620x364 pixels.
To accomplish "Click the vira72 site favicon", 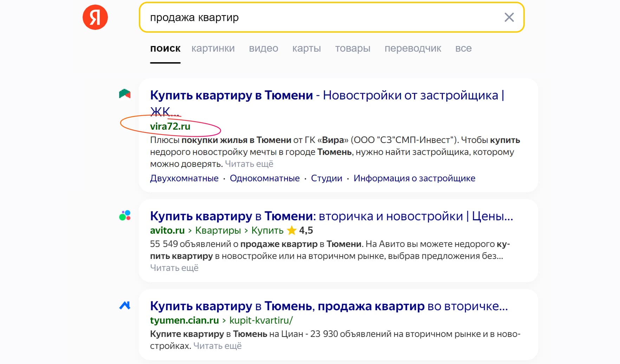I will (125, 94).
